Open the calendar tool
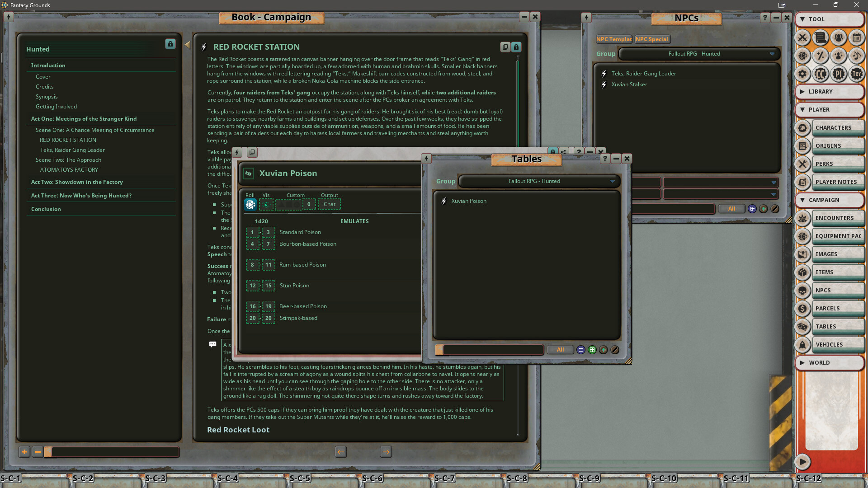Image resolution: width=868 pixels, height=488 pixels. [x=857, y=38]
